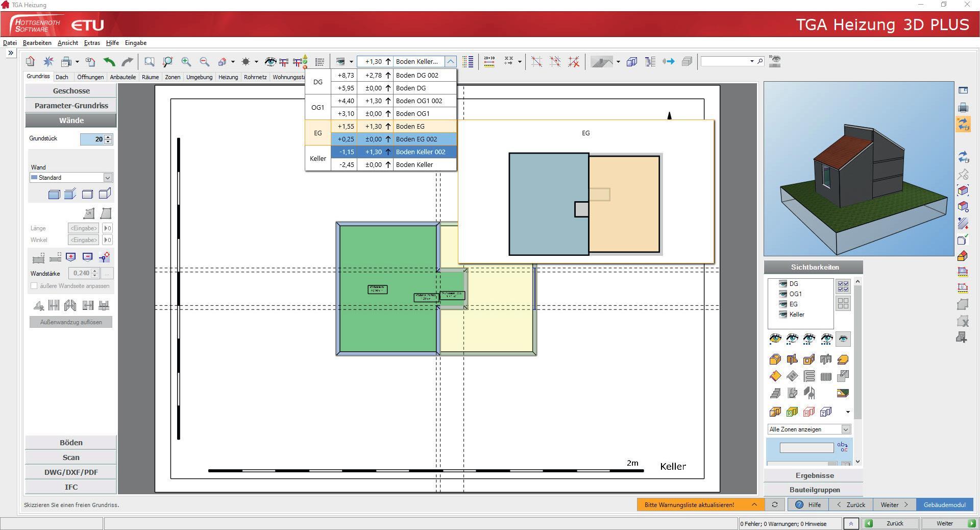Click the gray redo arrow in toolbar
The width and height of the screenshot is (980, 530).
(127, 62)
